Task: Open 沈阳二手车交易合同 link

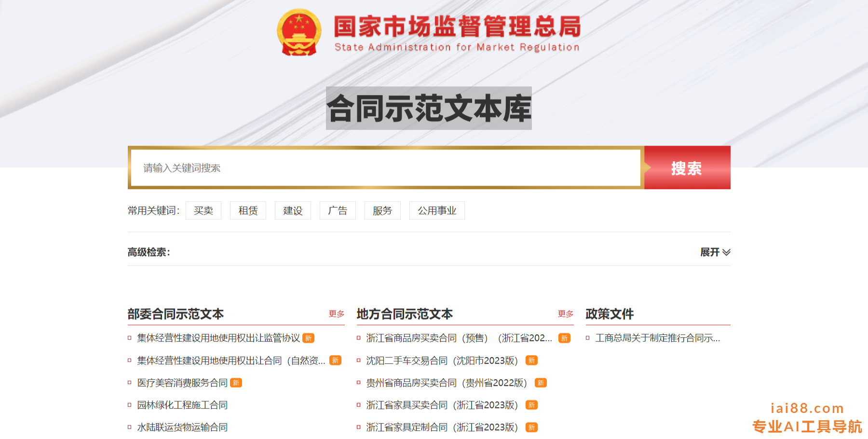Action: click(441, 361)
